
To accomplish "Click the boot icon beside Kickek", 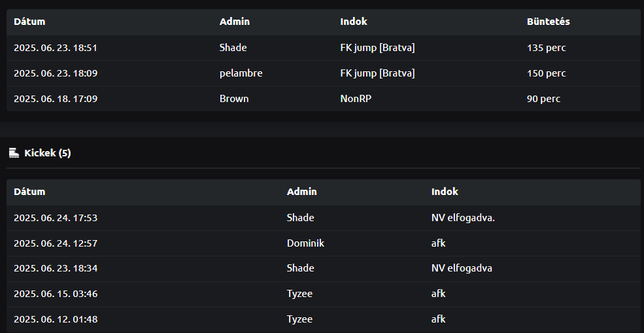I will [x=13, y=153].
